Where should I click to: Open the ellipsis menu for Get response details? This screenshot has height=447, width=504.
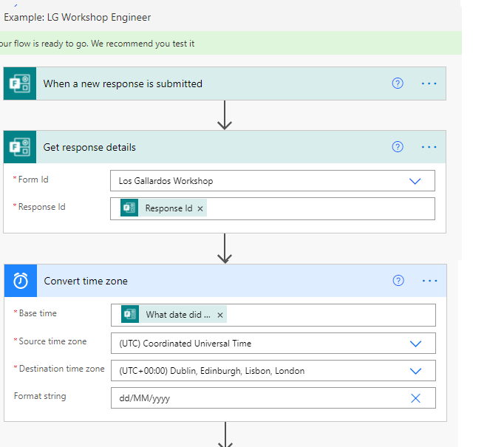click(x=429, y=147)
